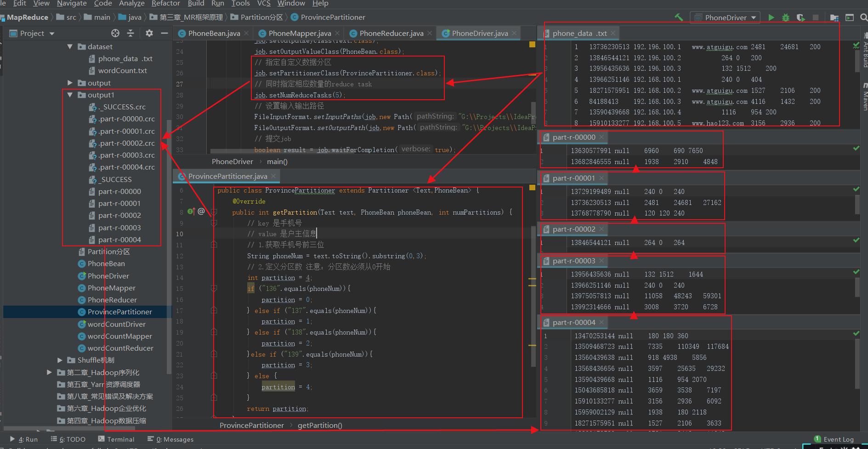Run PhoneDriver with the green run arrow
The height and width of the screenshot is (449, 868).
772,17
